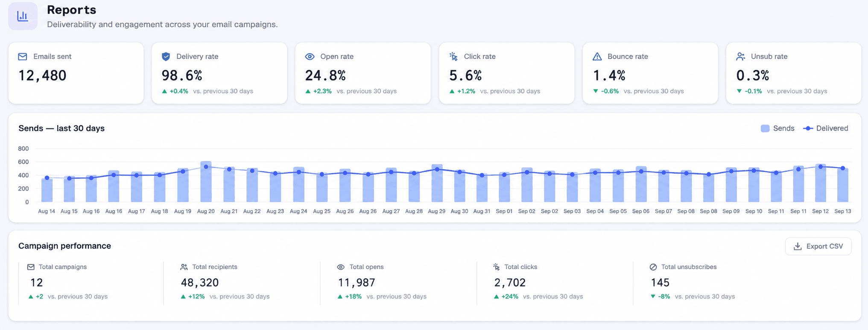Click the green down arrow under Bounce rate
Viewport: 868px width, 330px height.
point(596,91)
